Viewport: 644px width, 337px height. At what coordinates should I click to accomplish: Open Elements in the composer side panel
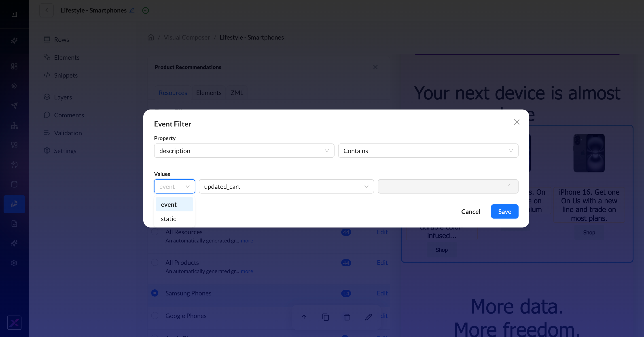pos(67,57)
